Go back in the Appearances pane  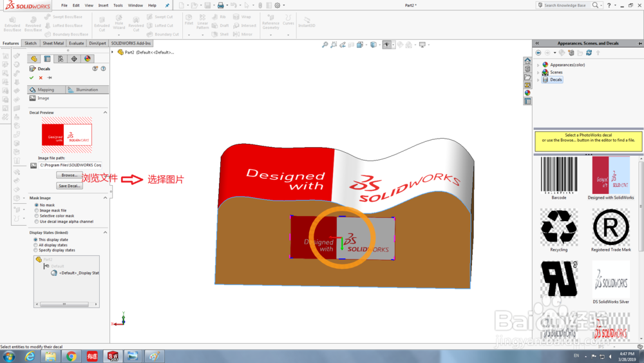point(538,53)
